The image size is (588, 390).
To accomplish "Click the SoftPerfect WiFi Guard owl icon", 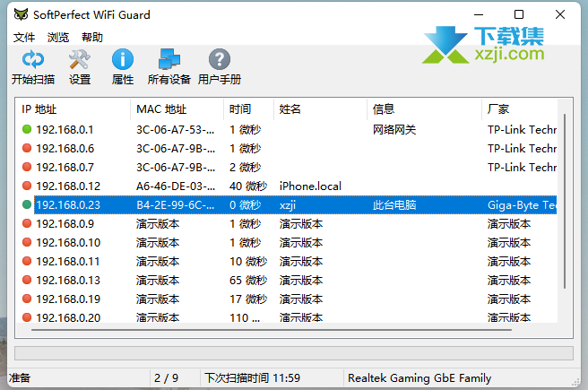I will [21, 14].
